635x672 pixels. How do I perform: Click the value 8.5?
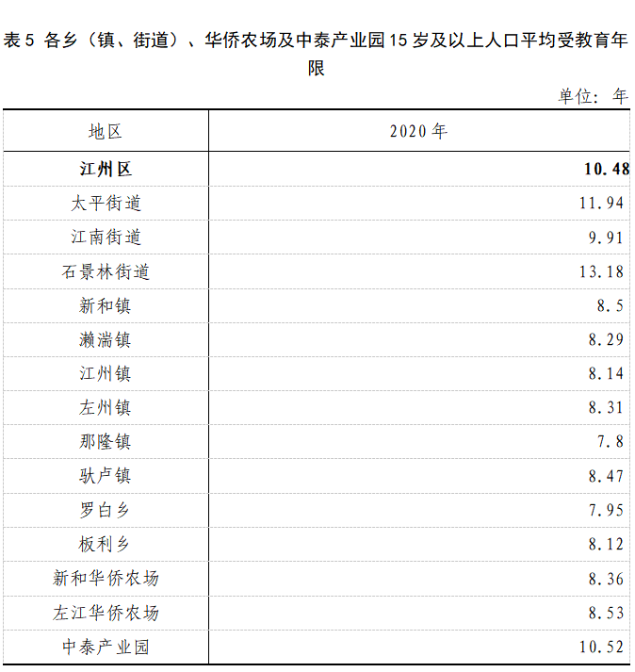point(611,306)
